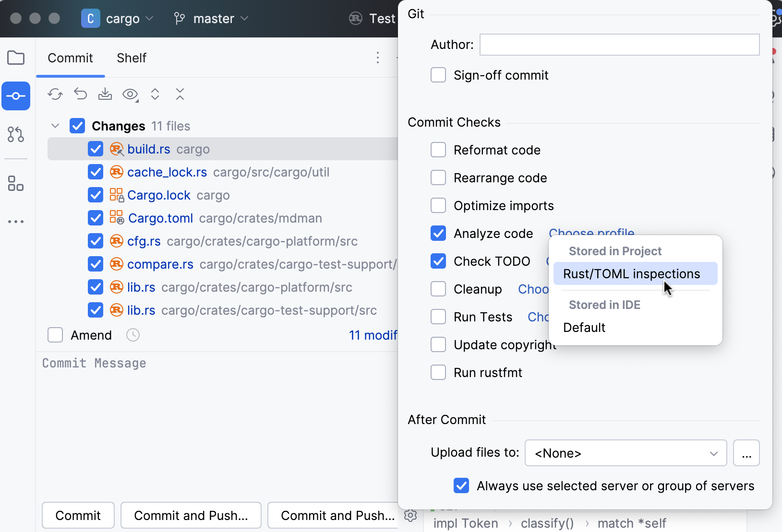Select build.rs file in changes
This screenshot has height=532, width=782.
[223, 149]
